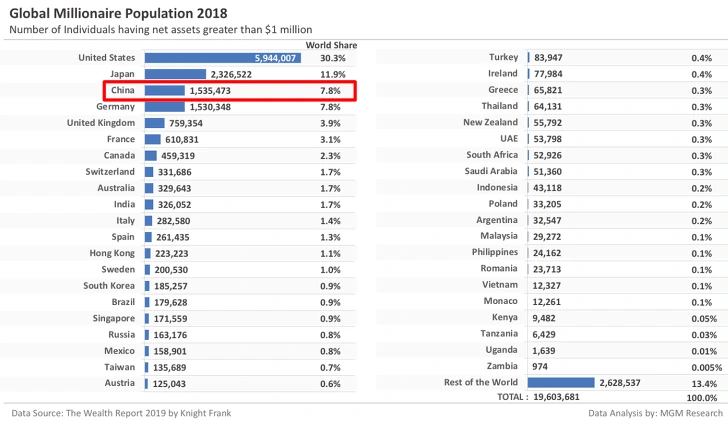This screenshot has width=728, height=424.
Task: Click the France bar in chart
Action: point(152,140)
